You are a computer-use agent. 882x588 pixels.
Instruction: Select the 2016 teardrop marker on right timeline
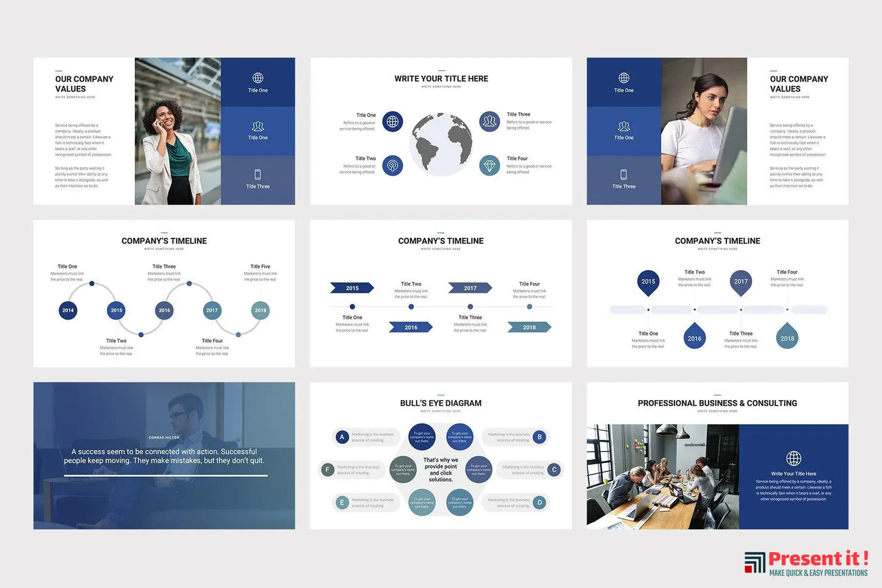[695, 337]
